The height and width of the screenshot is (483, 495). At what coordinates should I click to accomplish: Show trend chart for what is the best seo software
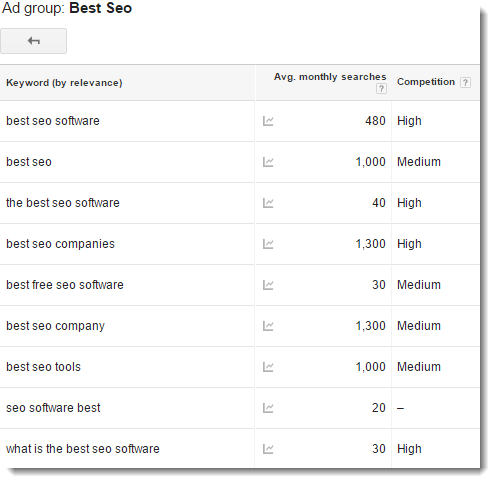pyautogui.click(x=268, y=449)
